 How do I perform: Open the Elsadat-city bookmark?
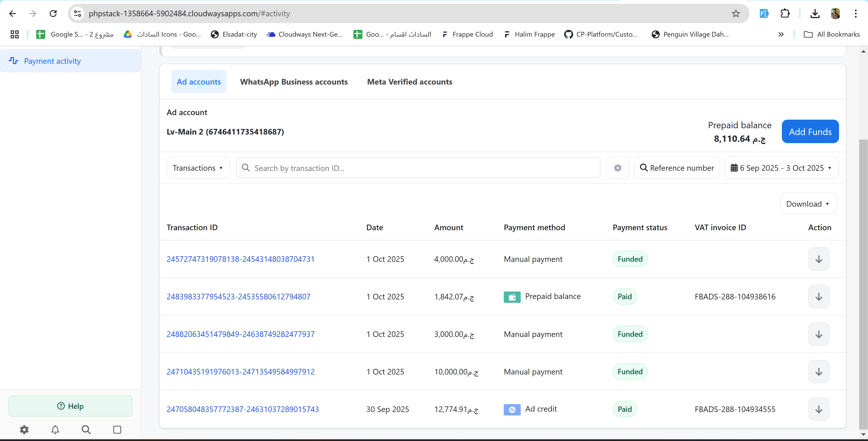pyautogui.click(x=234, y=34)
